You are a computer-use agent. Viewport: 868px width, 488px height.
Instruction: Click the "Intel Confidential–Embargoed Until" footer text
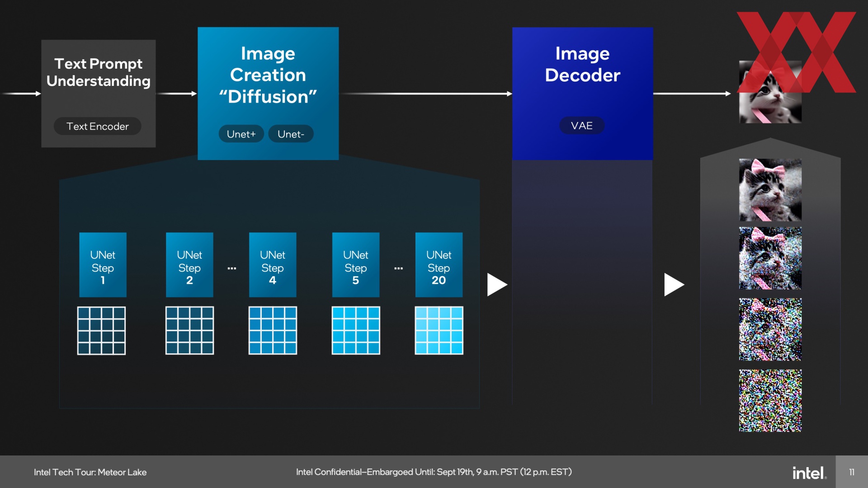pos(434,472)
